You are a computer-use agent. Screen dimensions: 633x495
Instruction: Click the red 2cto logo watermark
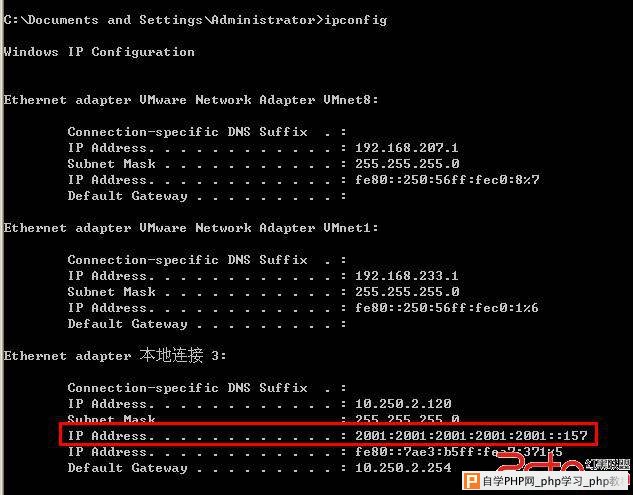[539, 463]
